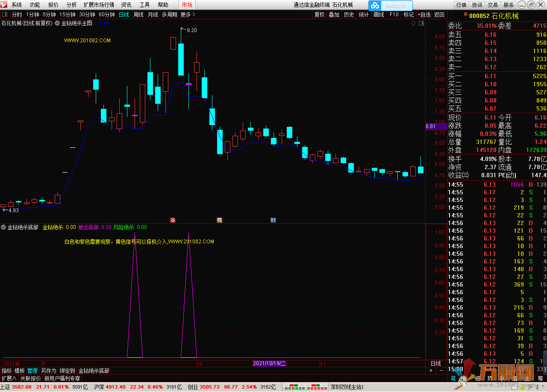
Task: Switch to 15分钟 timeframe
Action: coord(67,15)
